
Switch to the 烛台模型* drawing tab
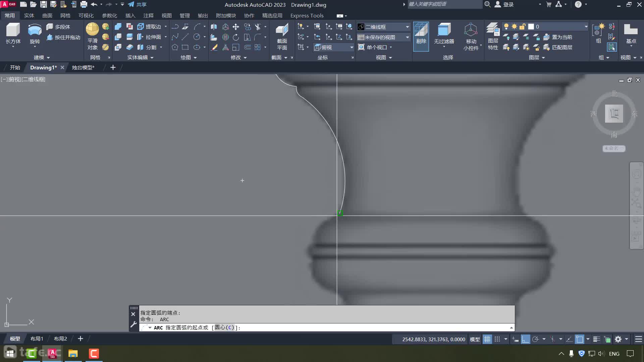(83, 67)
